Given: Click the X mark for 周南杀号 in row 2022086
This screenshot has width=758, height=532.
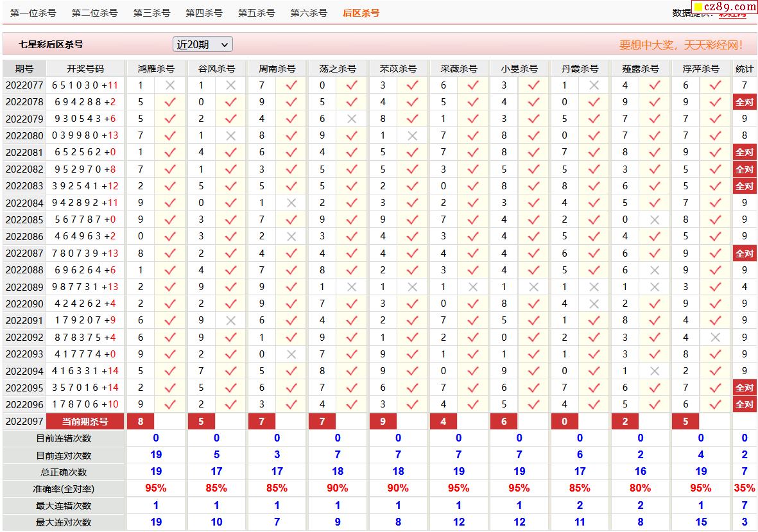Looking at the screenshot, I should [291, 236].
